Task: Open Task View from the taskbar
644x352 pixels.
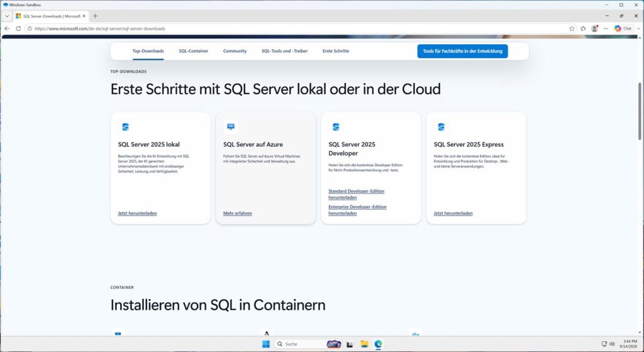Action: pyautogui.click(x=350, y=344)
